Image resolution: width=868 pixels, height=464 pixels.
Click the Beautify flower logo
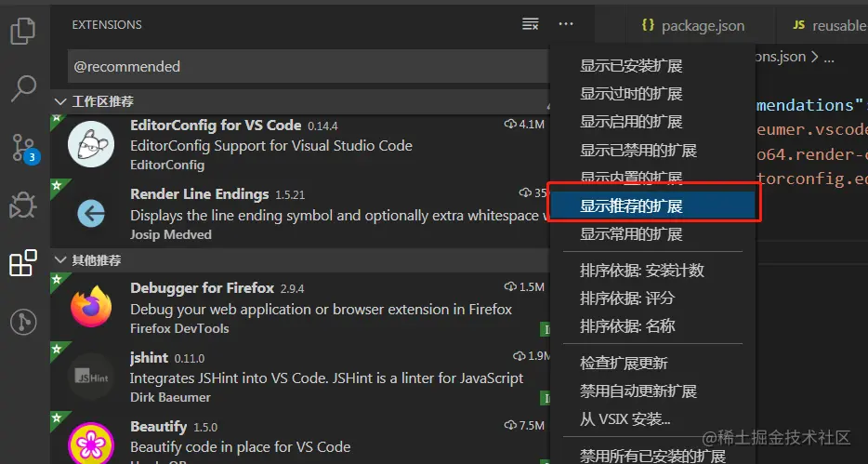tap(91, 443)
